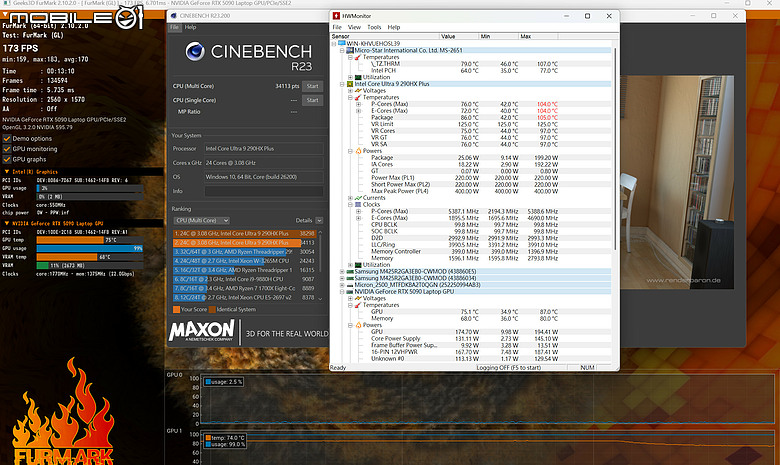The height and width of the screenshot is (465, 780).
Task: Start the CPU (Single Core) test
Action: pyautogui.click(x=312, y=100)
